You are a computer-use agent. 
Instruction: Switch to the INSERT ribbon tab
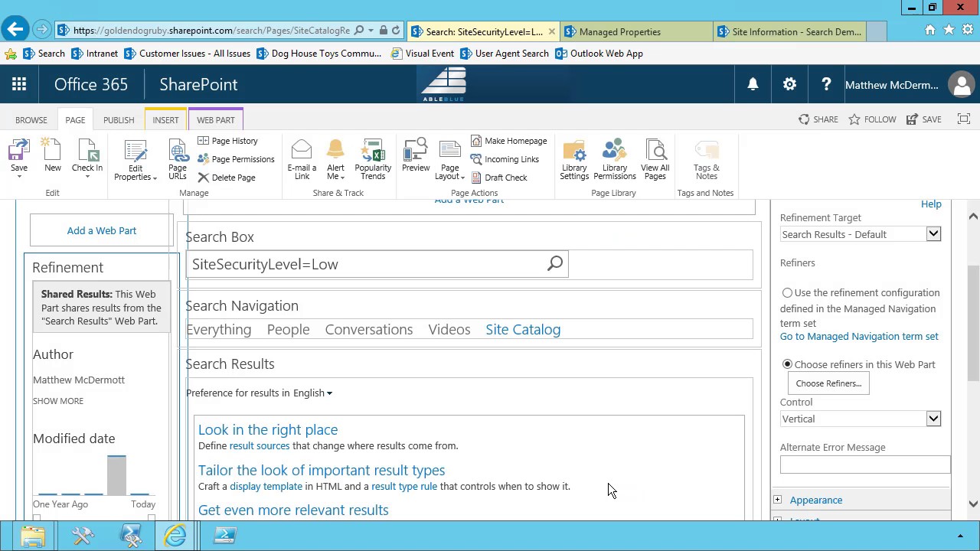(x=165, y=120)
